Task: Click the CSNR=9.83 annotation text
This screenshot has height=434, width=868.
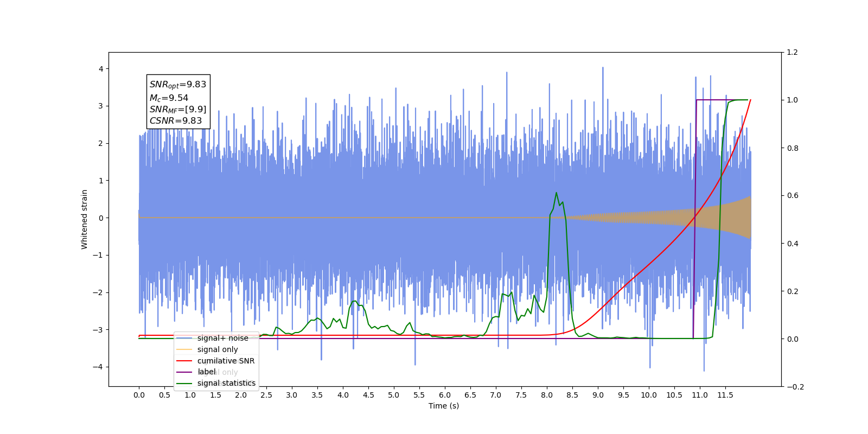Action: tap(176, 121)
